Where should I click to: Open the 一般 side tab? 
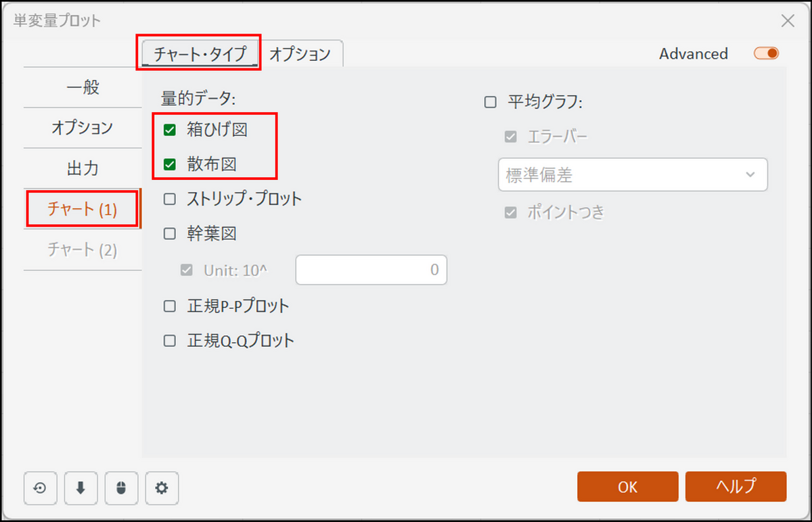tap(83, 87)
